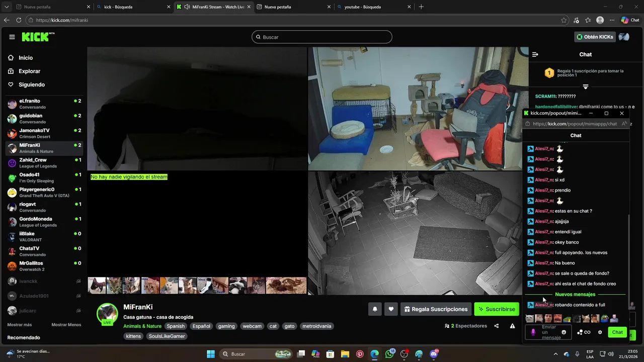Open the emoji picker in popout chat
The image size is (644, 362).
click(x=563, y=332)
